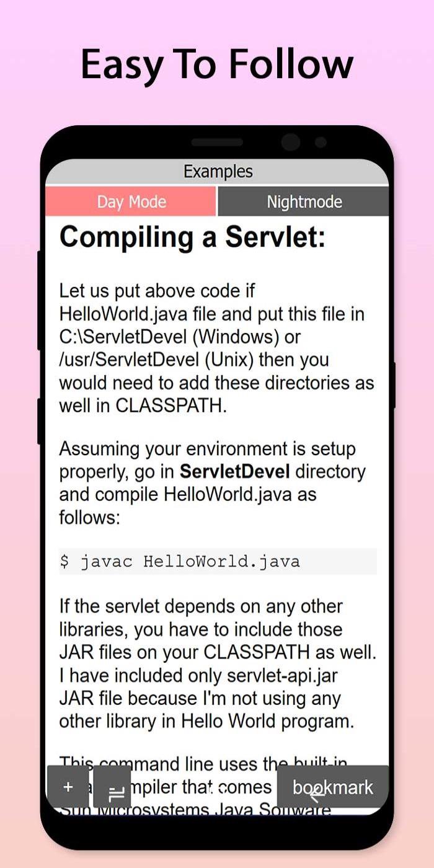Tap the plus zoom-in icon
Image resolution: width=434 pixels, height=868 pixels.
coord(68,787)
